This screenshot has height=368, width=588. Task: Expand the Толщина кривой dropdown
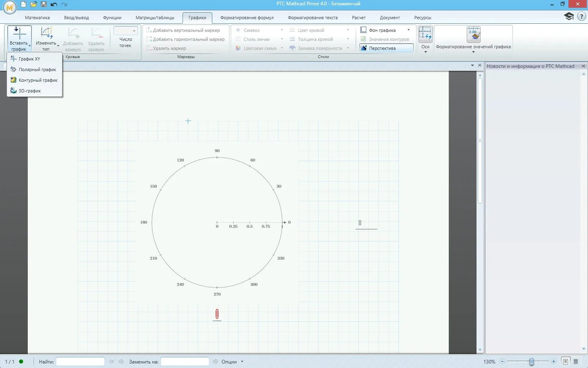[x=348, y=39]
